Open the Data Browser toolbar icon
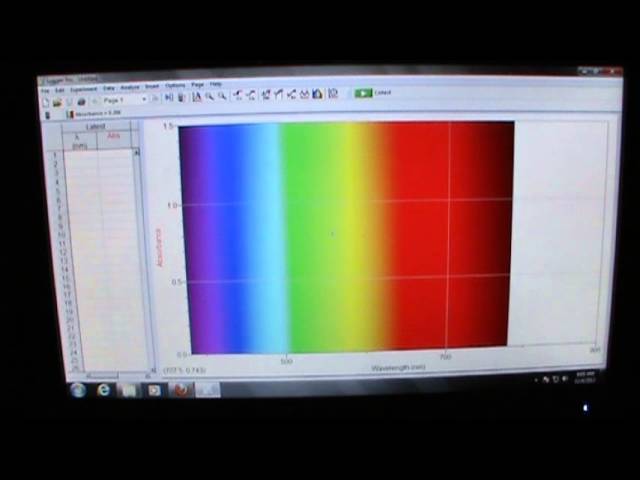Viewport: 640px width, 480px height. click(x=169, y=98)
